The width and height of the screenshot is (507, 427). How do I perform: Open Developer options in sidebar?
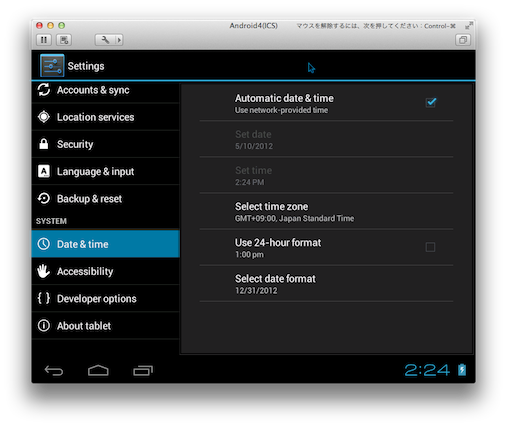106,298
